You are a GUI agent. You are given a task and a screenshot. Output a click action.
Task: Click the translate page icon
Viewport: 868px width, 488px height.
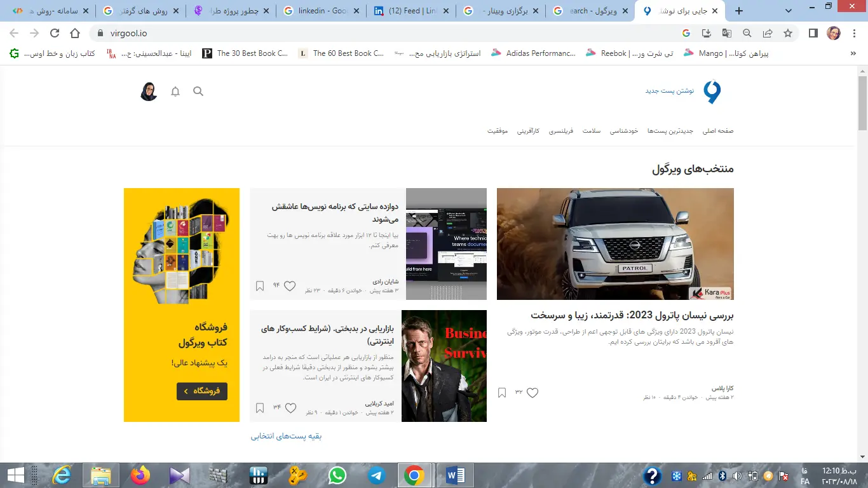[726, 33]
